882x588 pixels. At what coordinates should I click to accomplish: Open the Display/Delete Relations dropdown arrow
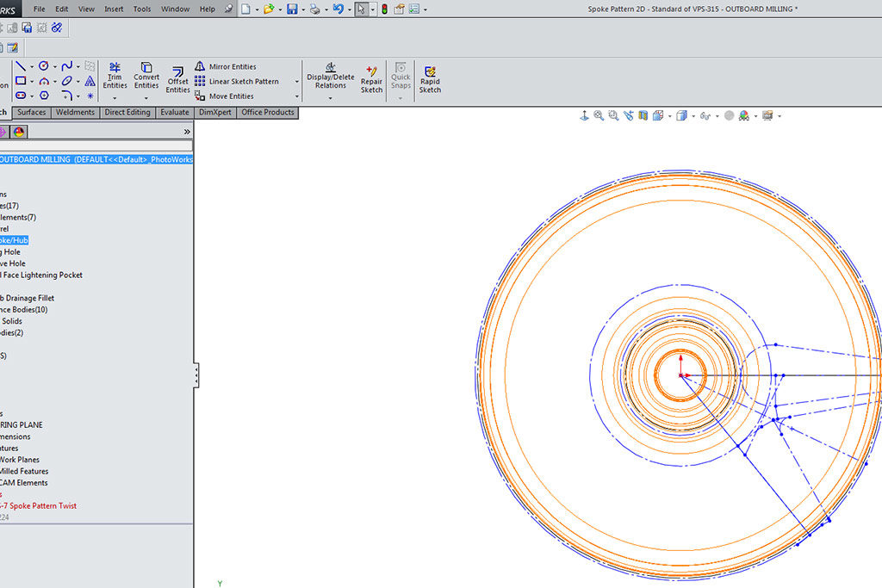click(330, 98)
